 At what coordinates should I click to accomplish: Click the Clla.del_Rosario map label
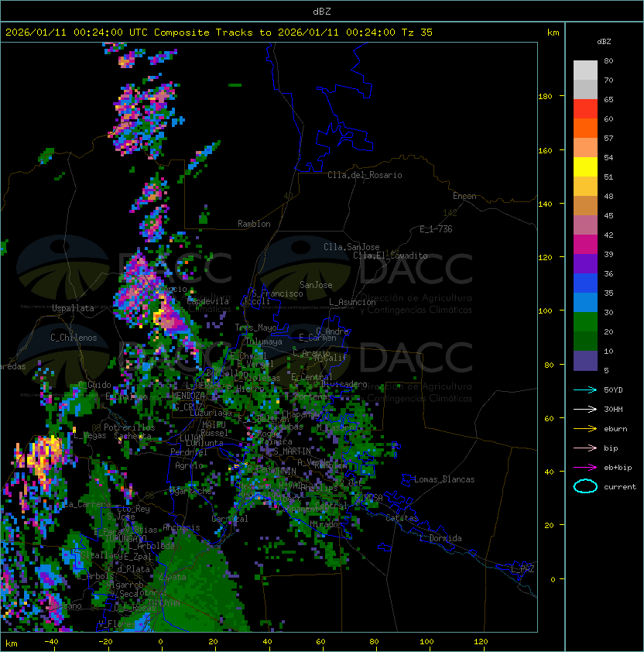pyautogui.click(x=365, y=175)
